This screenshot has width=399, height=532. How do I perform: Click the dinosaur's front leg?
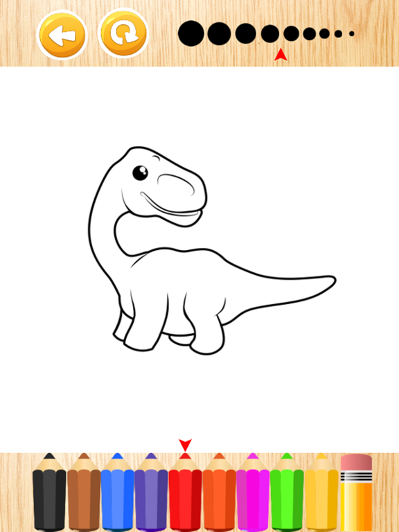[x=146, y=322]
